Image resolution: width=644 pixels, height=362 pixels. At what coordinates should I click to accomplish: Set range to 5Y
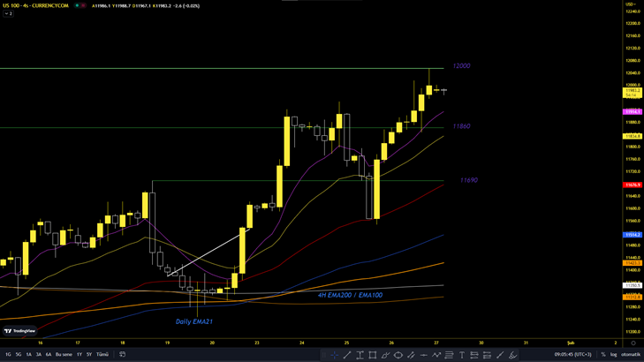click(x=89, y=354)
